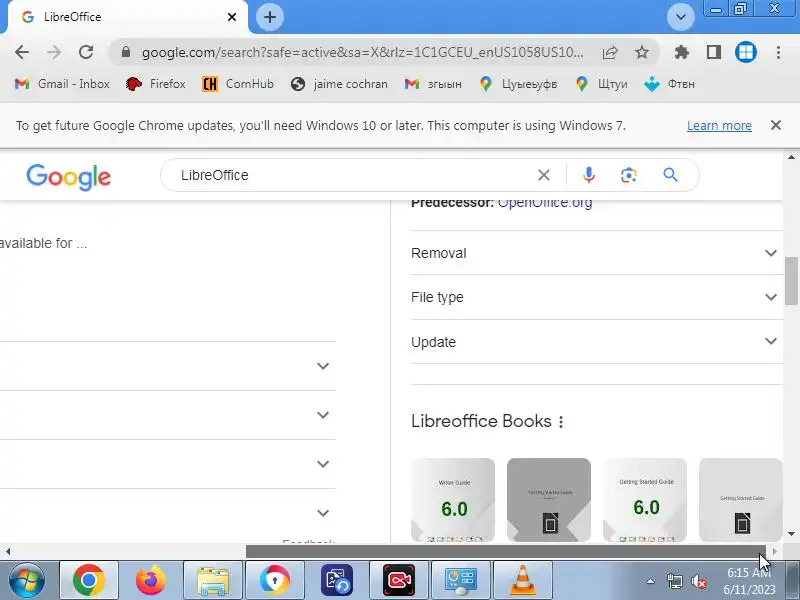Open the Chrome profile avatar
The image size is (800, 600).
[x=745, y=52]
